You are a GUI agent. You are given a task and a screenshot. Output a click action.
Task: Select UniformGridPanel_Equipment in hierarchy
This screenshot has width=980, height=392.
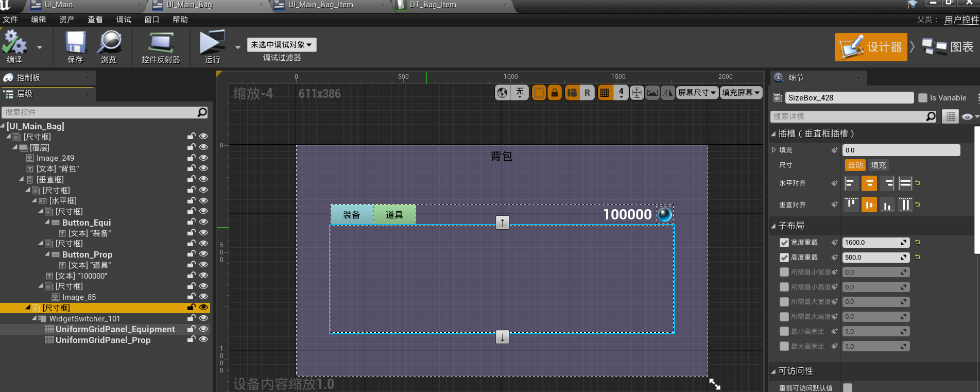(x=115, y=329)
